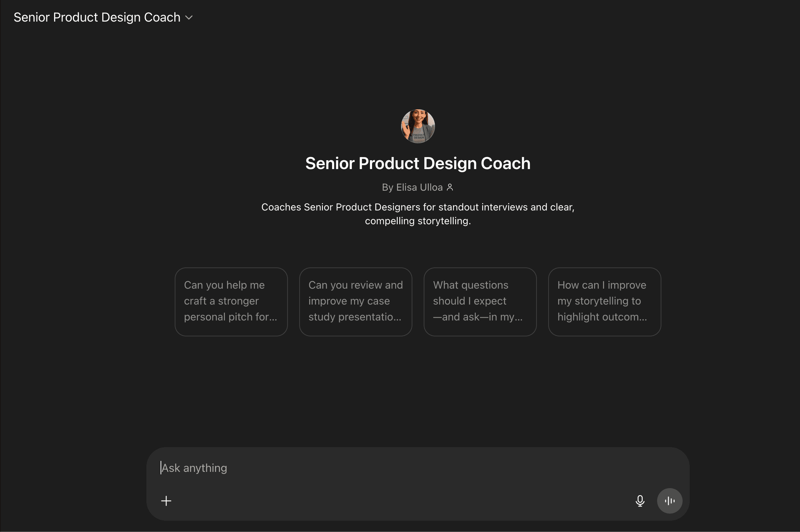
Task: Click the coach description text about interviews
Action: [418, 207]
